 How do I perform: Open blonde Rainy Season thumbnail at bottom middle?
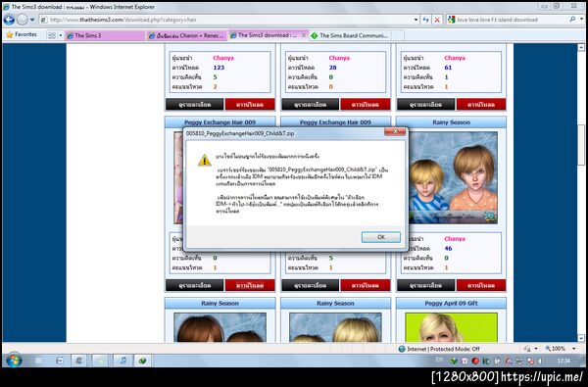pos(335,327)
